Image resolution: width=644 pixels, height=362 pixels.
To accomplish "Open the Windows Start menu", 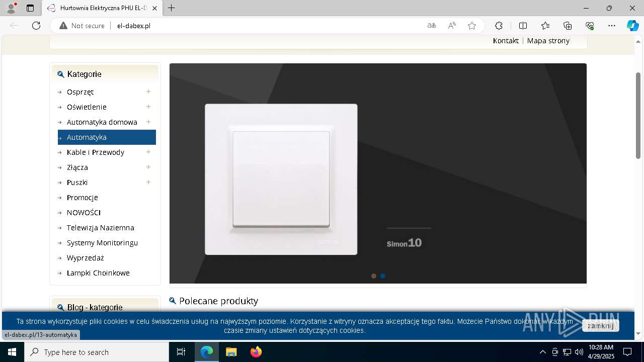I will click(12, 352).
